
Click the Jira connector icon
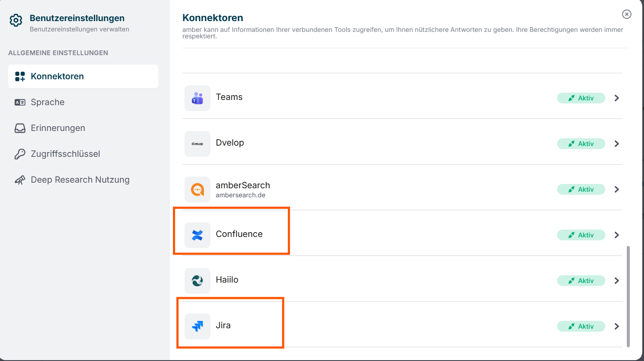pos(197,327)
